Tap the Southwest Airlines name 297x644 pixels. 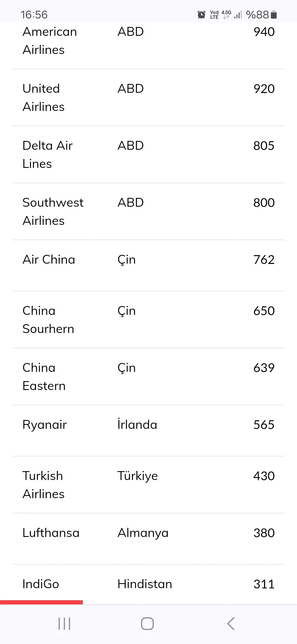tap(53, 212)
